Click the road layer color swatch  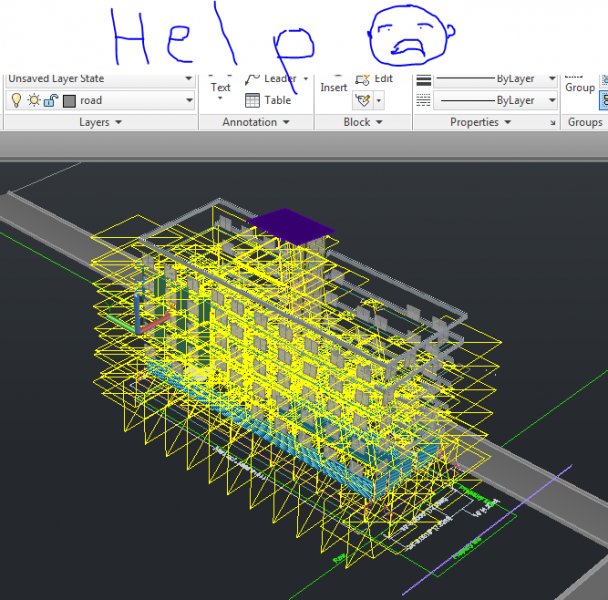tap(69, 100)
